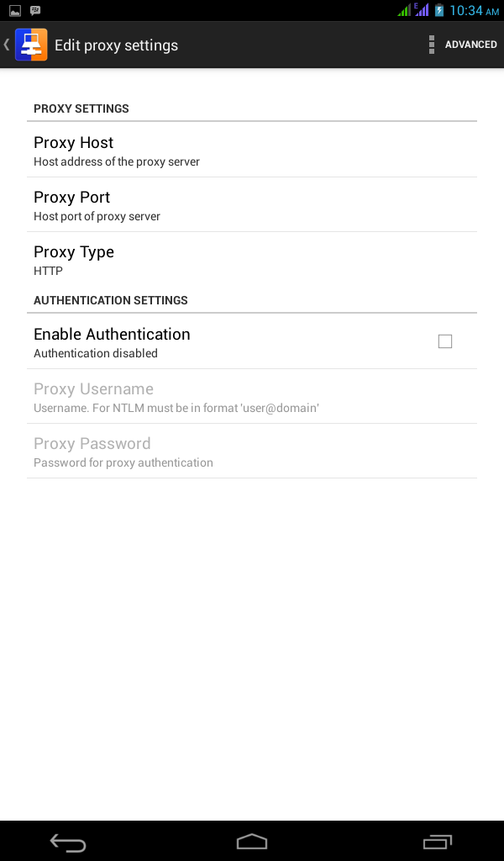Tap the proxy settings app icon

tap(31, 45)
